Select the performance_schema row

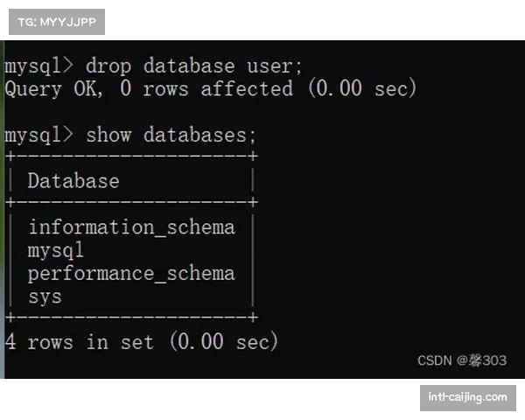coord(131,273)
